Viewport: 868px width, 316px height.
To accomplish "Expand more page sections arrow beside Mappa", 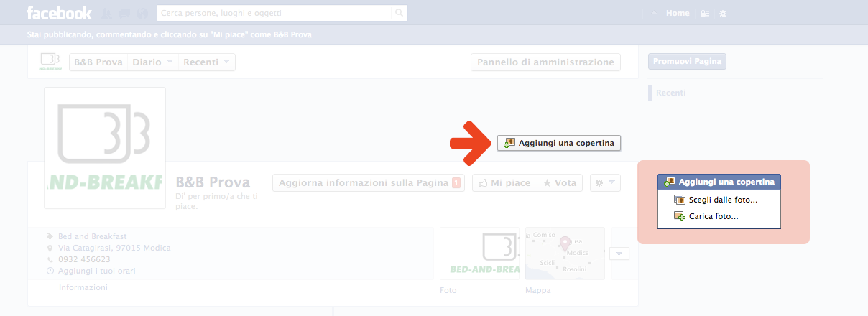I will [619, 253].
